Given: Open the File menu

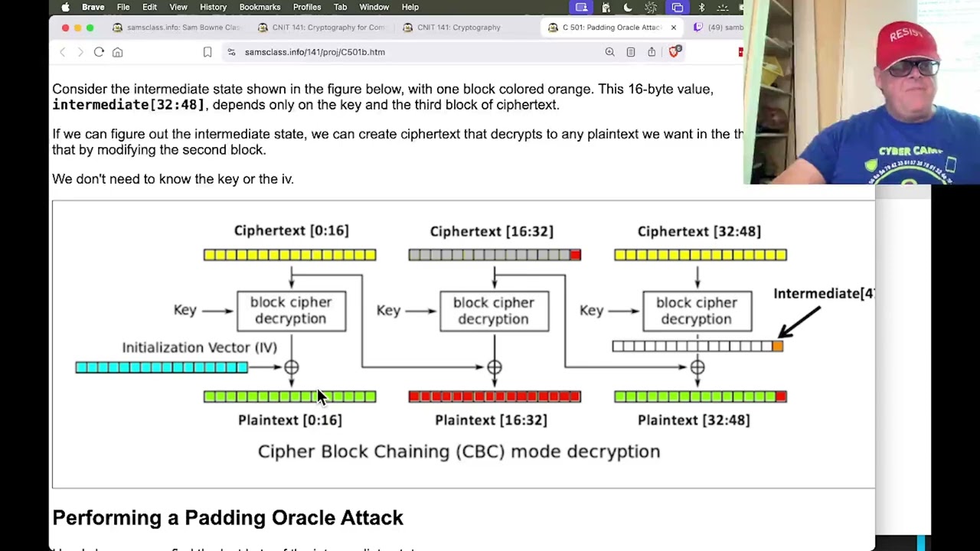Looking at the screenshot, I should [123, 8].
